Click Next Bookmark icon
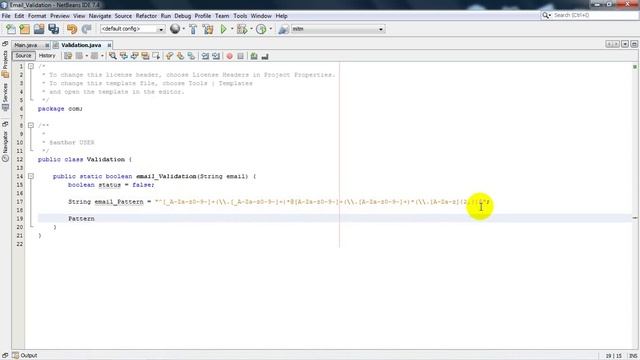The image size is (640, 360). pyautogui.click(x=180, y=56)
